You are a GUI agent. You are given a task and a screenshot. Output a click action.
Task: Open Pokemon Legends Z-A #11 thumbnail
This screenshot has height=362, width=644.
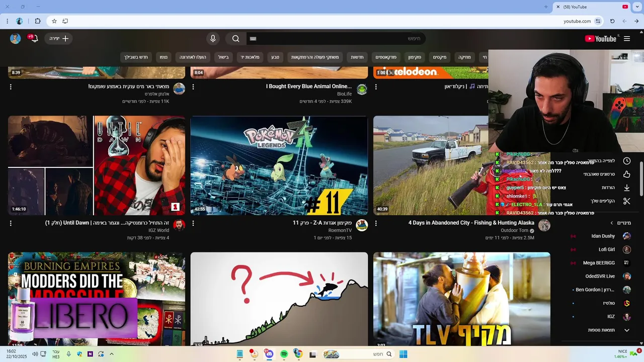point(279,165)
